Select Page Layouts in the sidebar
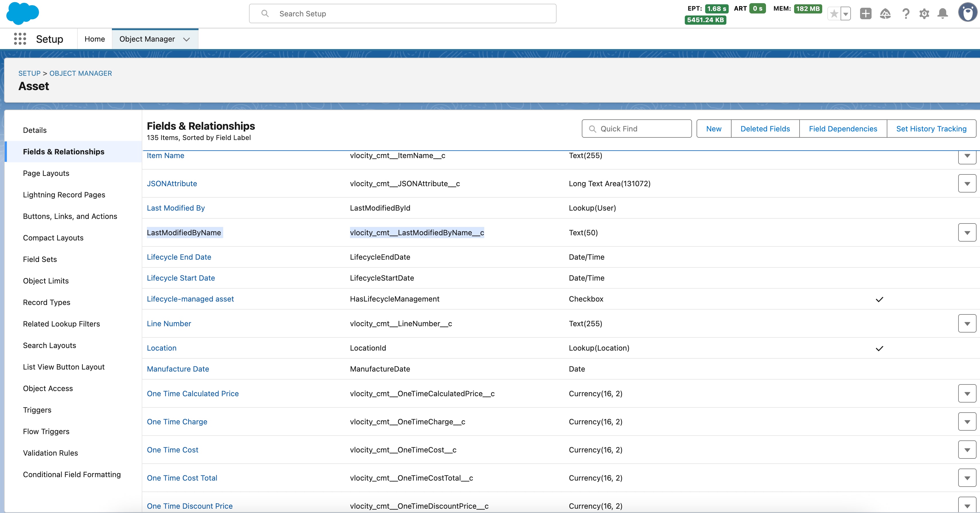Viewport: 980px width, 513px height. coord(46,173)
